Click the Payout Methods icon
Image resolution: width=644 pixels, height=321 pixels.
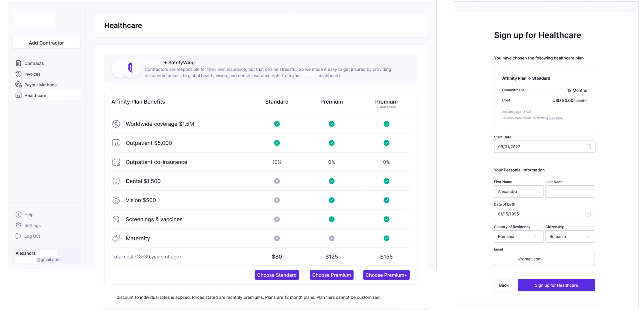[x=19, y=85]
